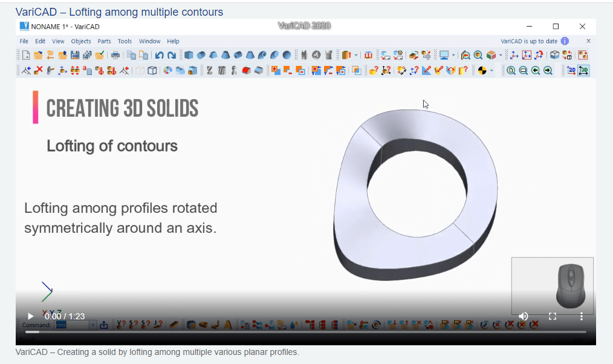The height and width of the screenshot is (364, 613).
Task: Open the Edit menu
Action: pos(40,41)
